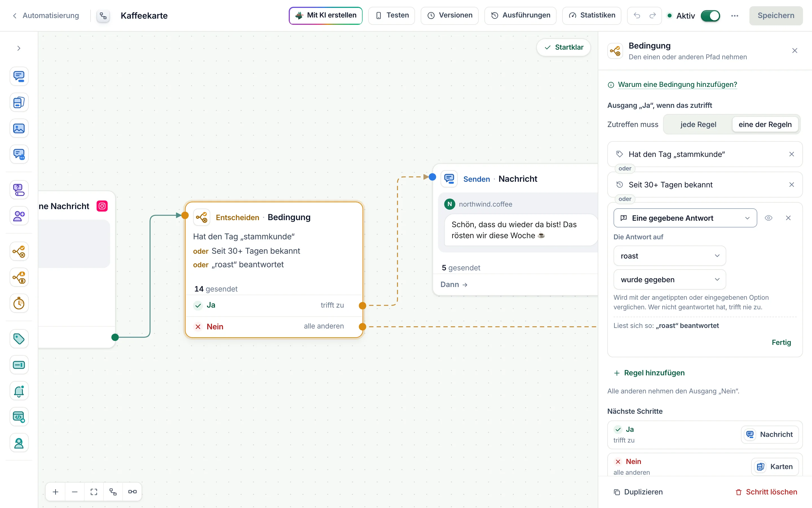The height and width of the screenshot is (508, 812).
Task: Open Ausführungen view
Action: tap(520, 16)
